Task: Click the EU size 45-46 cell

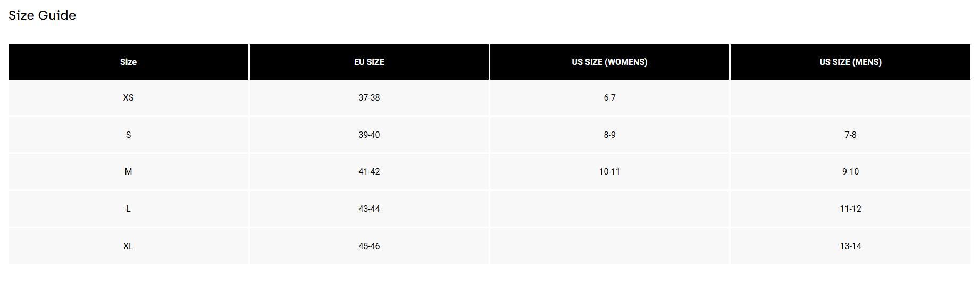Action: [369, 246]
